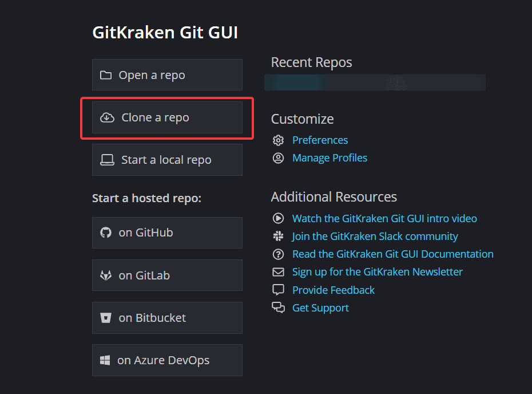Click the Preferences gear icon
The width and height of the screenshot is (532, 394).
pos(278,140)
